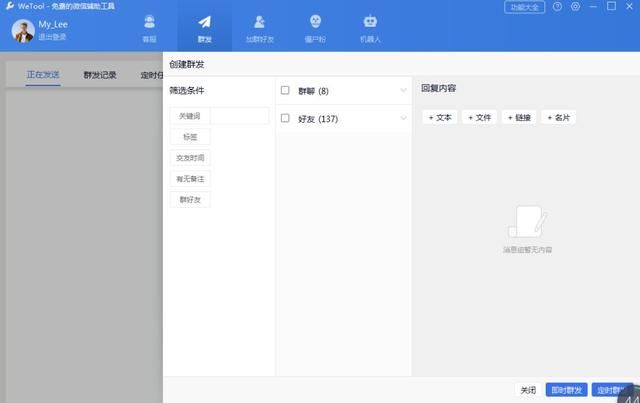640x403 pixels.
Task: Switch to the 群发记录 tab
Action: coord(100,75)
